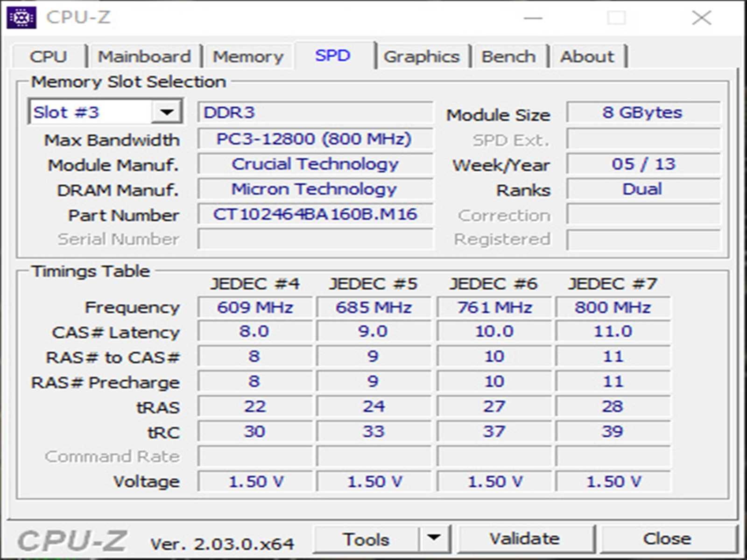
Task: Close the CPU-Z window with X
Action: click(x=701, y=18)
